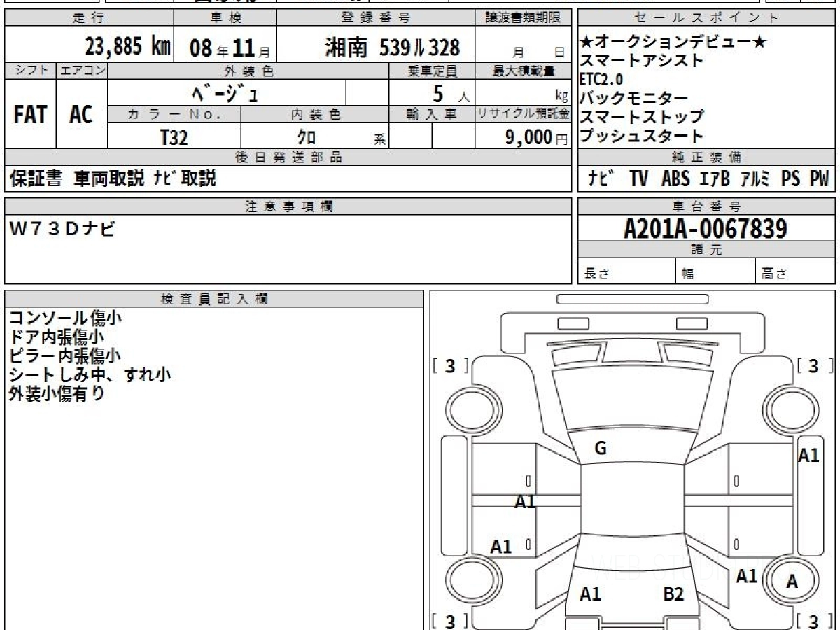Click the リサイクル預託金 header
The height and width of the screenshot is (630, 840).
coord(524,114)
